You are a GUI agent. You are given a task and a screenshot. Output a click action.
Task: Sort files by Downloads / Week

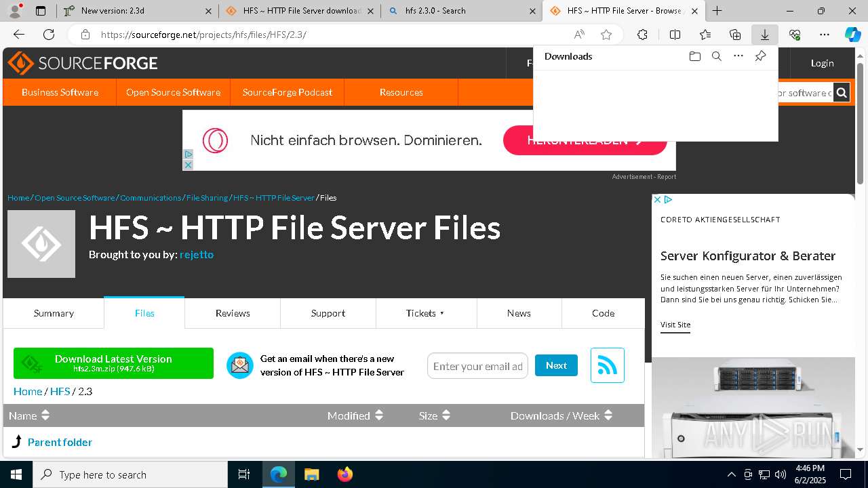[561, 415]
